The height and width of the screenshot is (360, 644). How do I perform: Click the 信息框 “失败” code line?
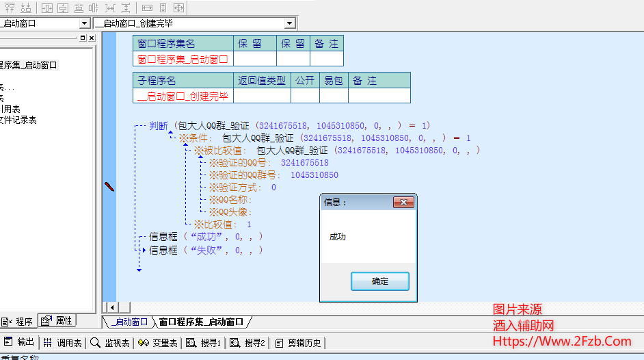(x=205, y=250)
